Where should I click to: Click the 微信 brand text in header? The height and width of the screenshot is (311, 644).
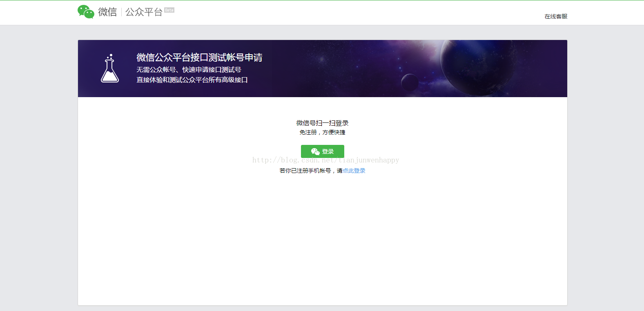point(107,12)
